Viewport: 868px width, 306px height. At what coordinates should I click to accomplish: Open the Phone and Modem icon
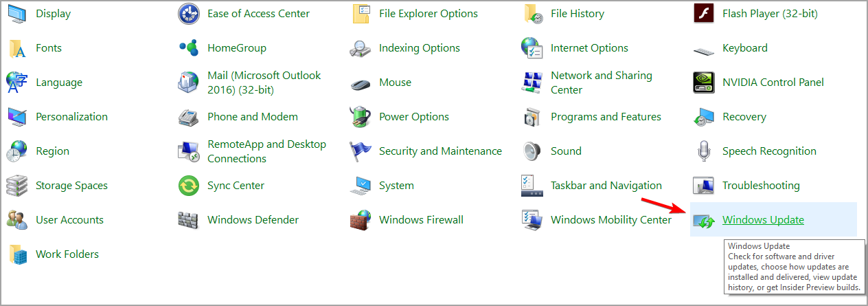[x=189, y=117]
